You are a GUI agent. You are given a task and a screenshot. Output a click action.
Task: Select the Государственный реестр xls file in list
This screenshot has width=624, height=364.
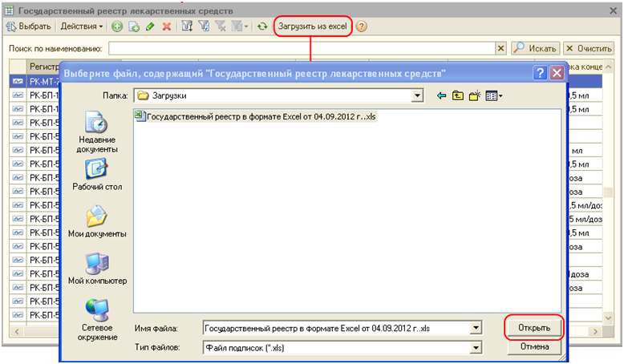(x=255, y=116)
